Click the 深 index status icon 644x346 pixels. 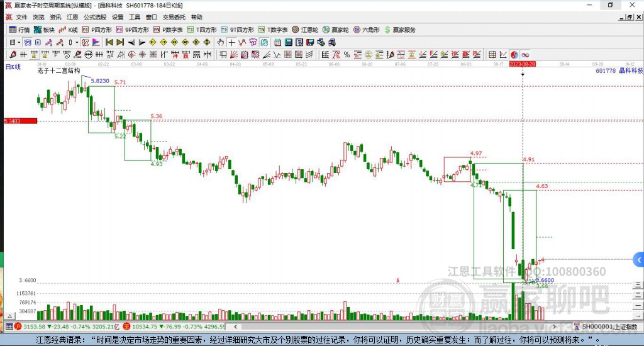click(126, 326)
